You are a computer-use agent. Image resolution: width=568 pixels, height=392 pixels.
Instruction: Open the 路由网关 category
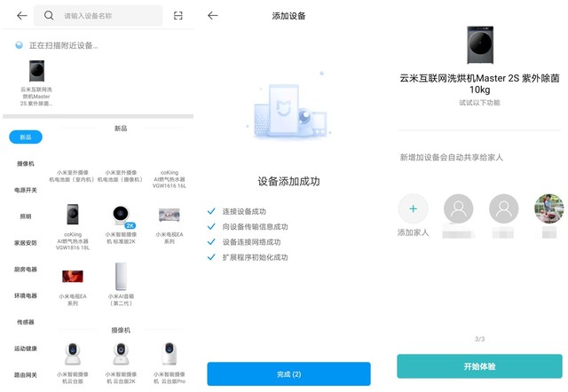[x=26, y=375]
